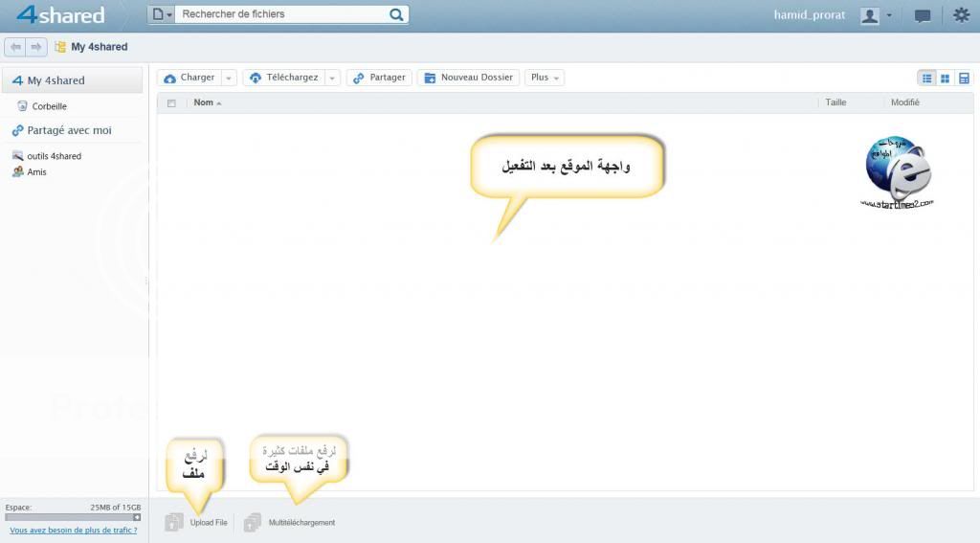The width and height of the screenshot is (980, 543).
Task: Switch to details pane view icon
Action: (964, 78)
